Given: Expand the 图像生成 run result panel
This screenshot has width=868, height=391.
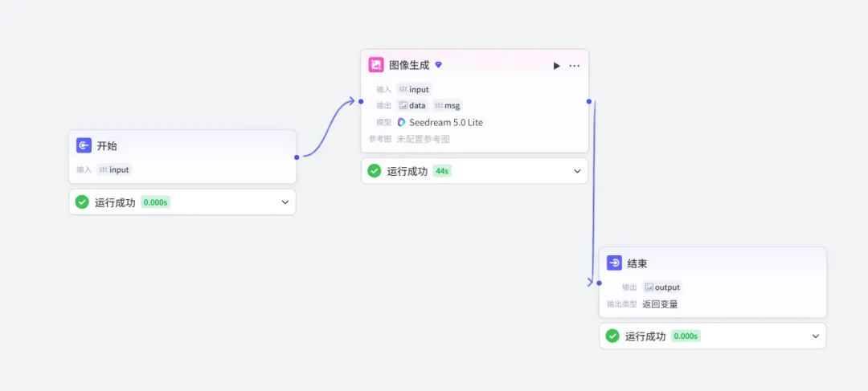Looking at the screenshot, I should point(577,171).
